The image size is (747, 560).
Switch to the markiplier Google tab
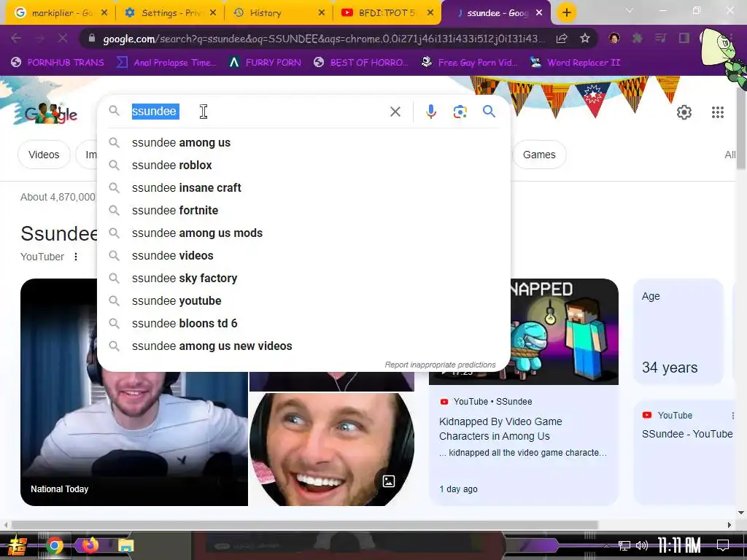58,13
